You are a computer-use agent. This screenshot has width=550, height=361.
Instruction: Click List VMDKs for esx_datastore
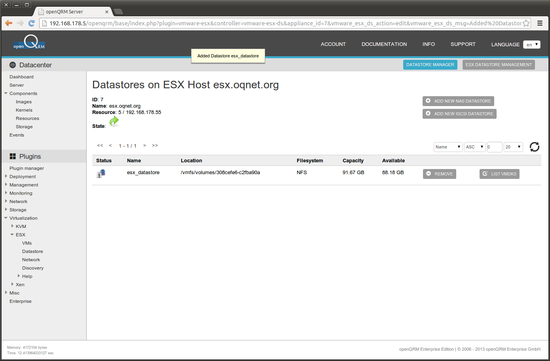click(499, 174)
